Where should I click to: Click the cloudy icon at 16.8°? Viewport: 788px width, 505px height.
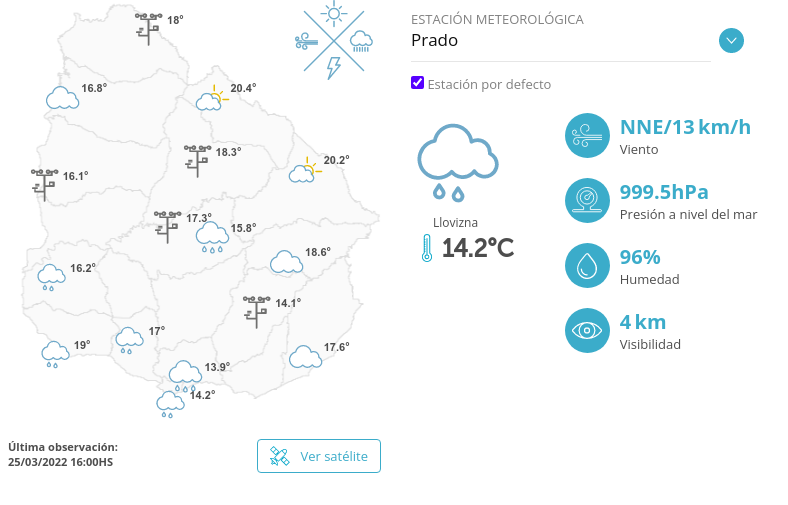tap(62, 98)
